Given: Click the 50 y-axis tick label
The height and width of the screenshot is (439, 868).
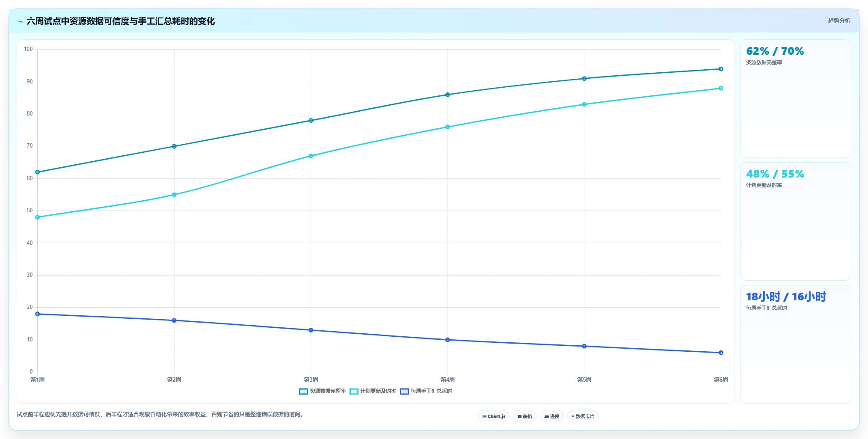Looking at the screenshot, I should (30, 211).
